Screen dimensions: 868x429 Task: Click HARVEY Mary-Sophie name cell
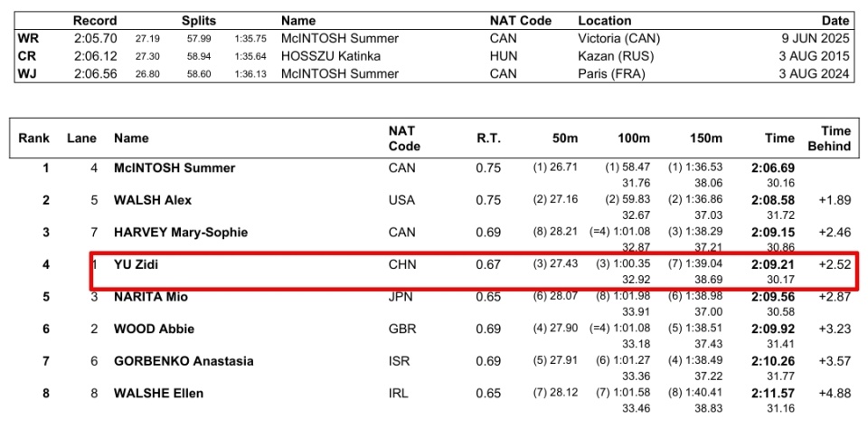coord(181,233)
